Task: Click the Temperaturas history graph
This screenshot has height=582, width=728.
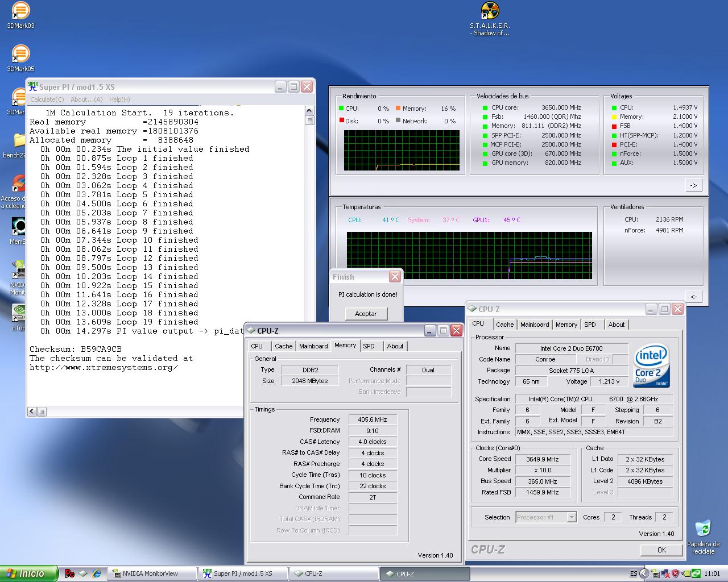Action: point(469,255)
